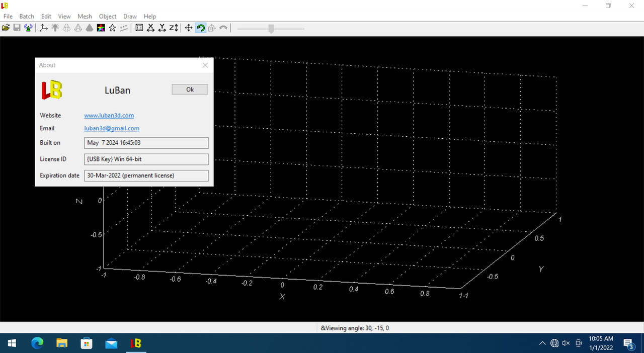Open the www.luban3d.com website link

(109, 115)
